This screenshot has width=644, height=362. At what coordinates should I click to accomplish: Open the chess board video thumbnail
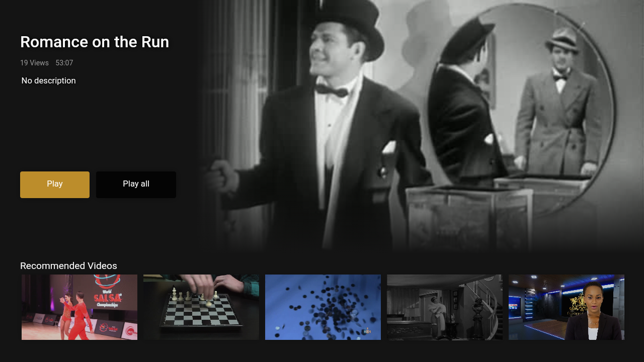coord(201,307)
